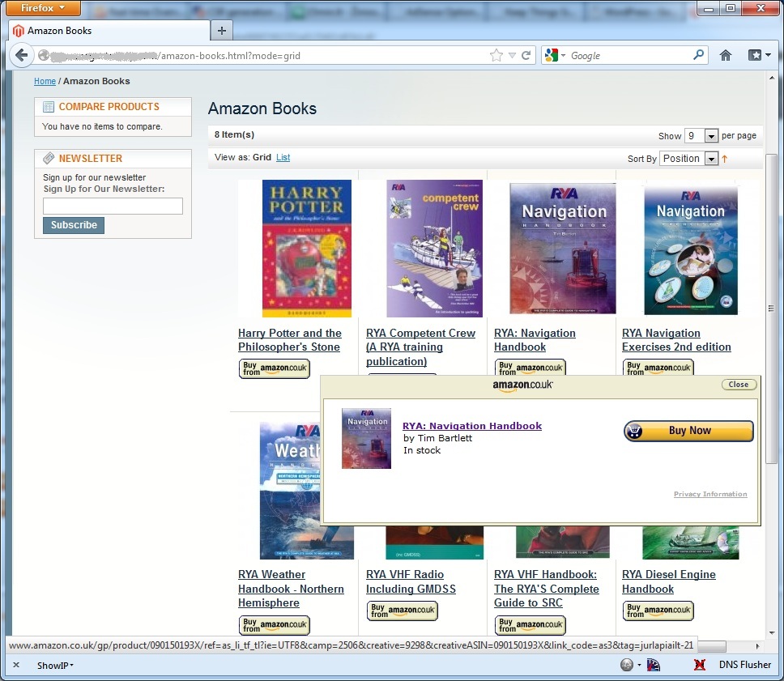Open RYA Competent Crew title link

(x=420, y=347)
